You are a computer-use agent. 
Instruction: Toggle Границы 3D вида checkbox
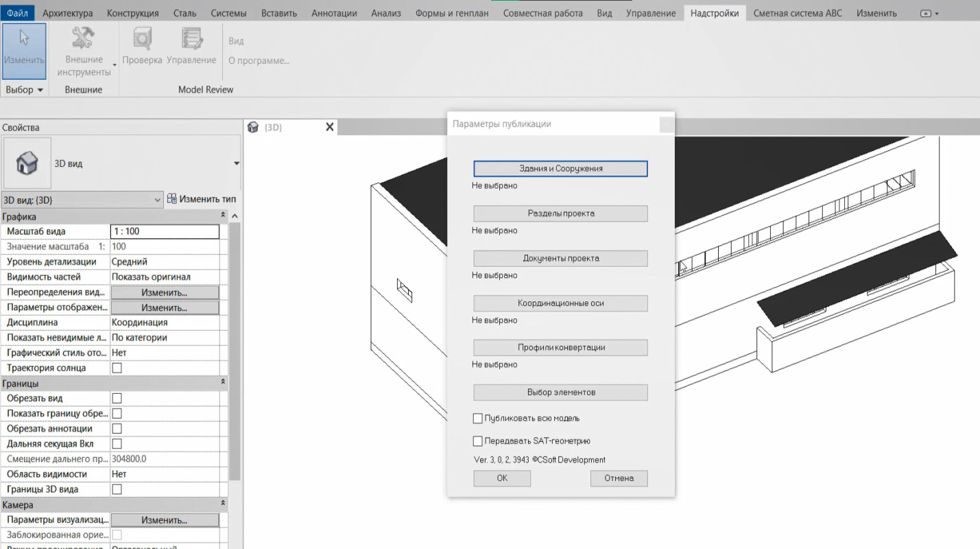(x=117, y=489)
